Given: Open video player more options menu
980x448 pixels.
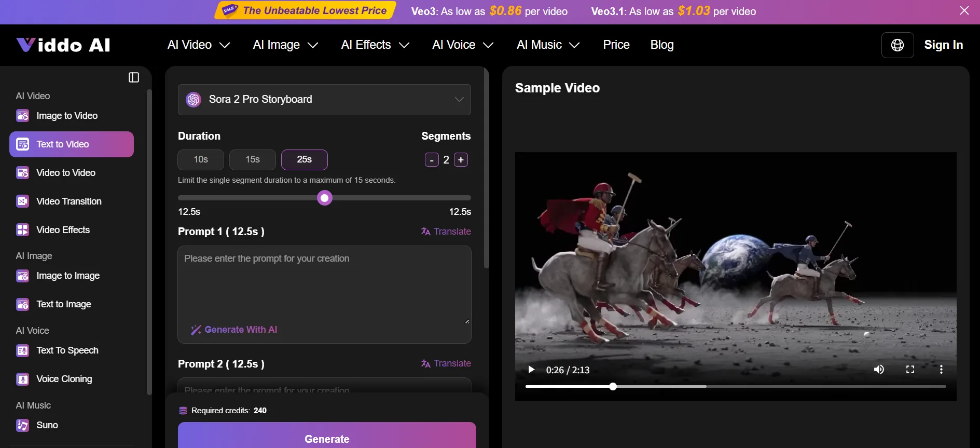Looking at the screenshot, I should coord(941,370).
